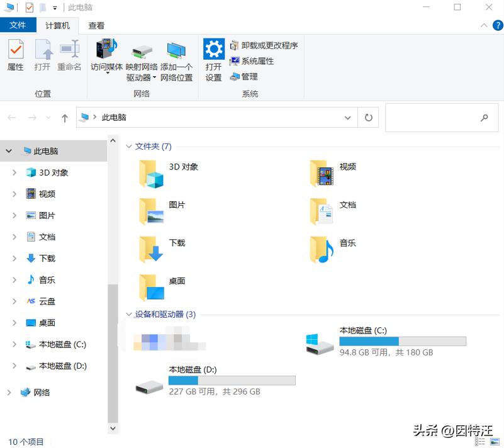504x448 pixels.
Task: Click the address bar refresh button
Action: pos(368,118)
